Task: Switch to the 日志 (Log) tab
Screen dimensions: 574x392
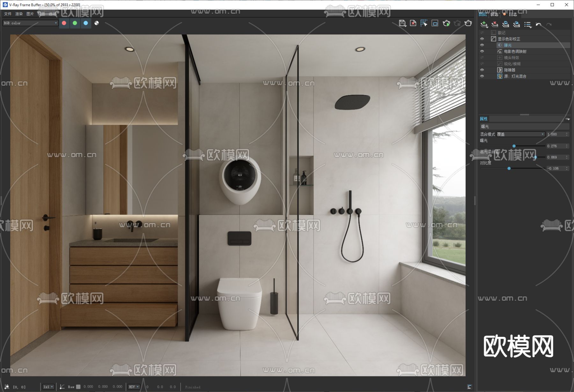Action: 513,14
